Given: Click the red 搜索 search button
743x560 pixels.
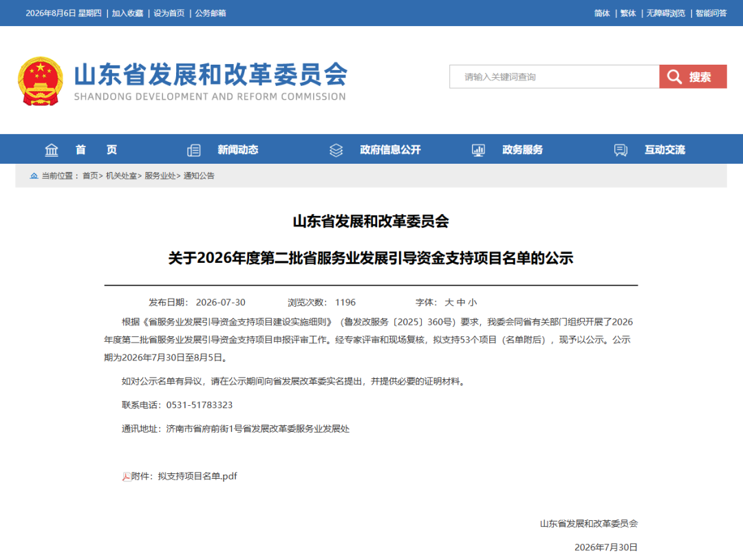Looking at the screenshot, I should (693, 77).
